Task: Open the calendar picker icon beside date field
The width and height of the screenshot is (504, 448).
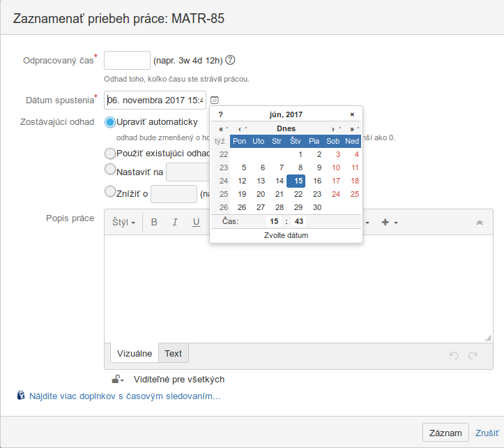Action: tap(215, 100)
